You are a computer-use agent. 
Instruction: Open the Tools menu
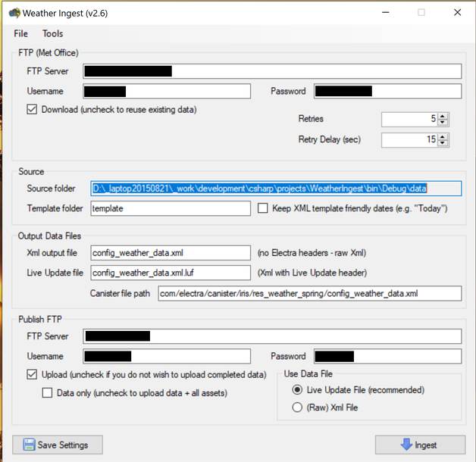(53, 33)
